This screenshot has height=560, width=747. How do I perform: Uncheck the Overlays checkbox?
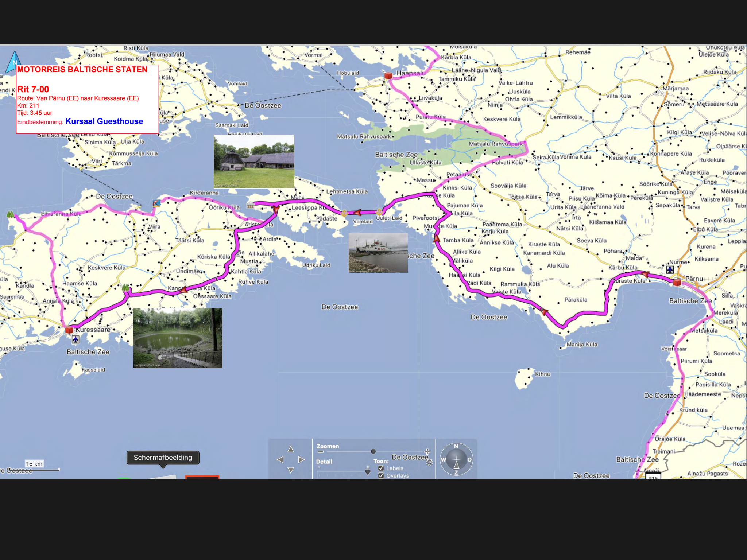pyautogui.click(x=381, y=475)
